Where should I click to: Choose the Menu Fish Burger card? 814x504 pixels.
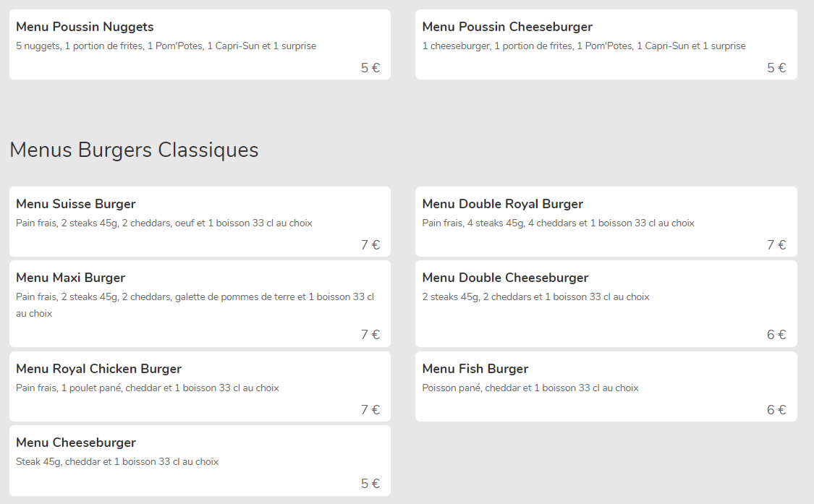click(x=606, y=386)
